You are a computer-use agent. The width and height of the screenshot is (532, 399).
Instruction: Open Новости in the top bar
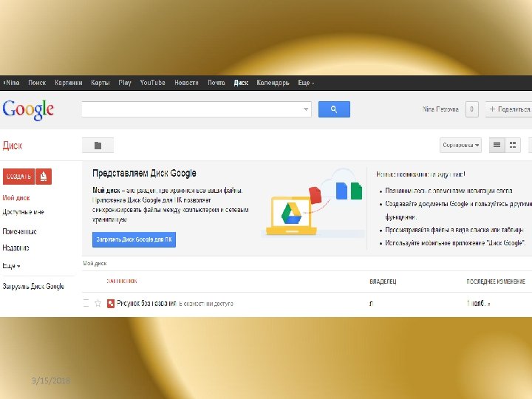click(x=186, y=83)
